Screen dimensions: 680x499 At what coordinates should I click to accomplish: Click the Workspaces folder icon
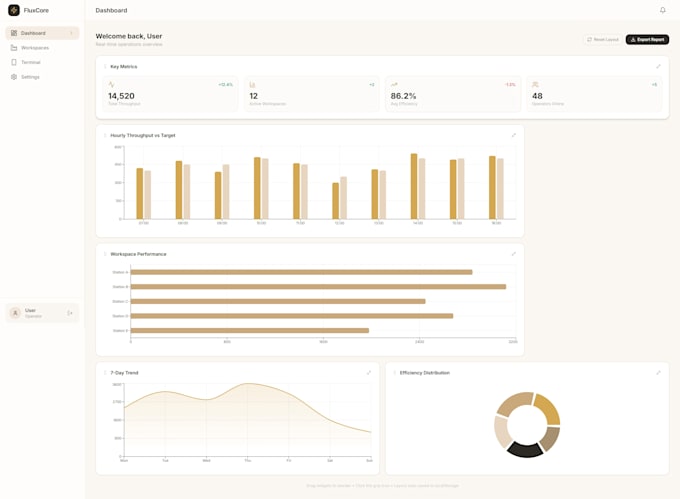(x=14, y=48)
